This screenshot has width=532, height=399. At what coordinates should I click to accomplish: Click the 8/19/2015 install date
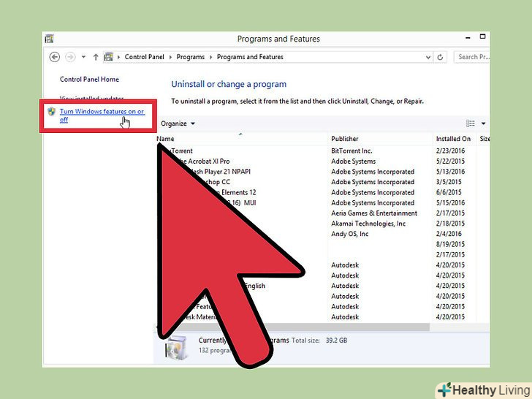coord(450,244)
